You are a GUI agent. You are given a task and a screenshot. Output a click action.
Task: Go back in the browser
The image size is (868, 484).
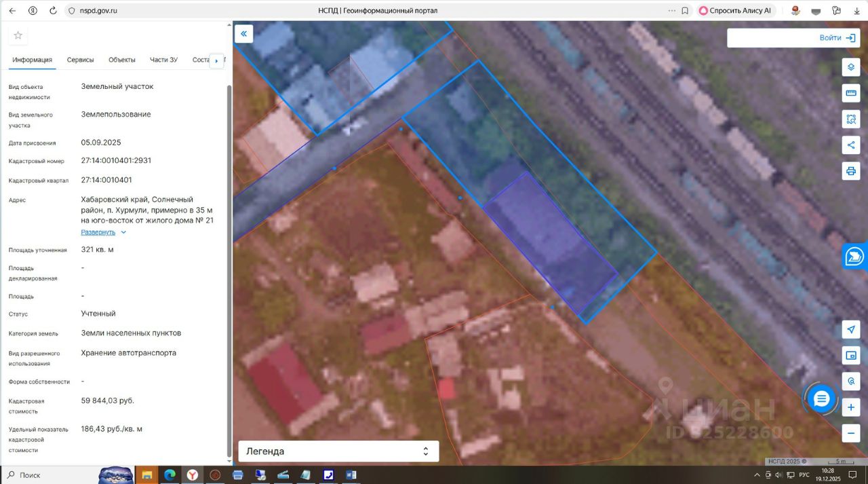[12, 11]
